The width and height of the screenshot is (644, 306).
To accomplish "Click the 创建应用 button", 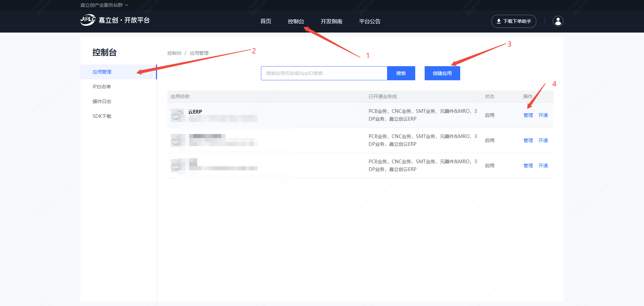I will click(442, 73).
